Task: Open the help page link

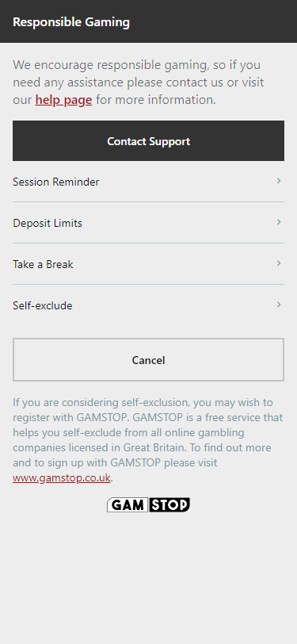Action: click(63, 100)
